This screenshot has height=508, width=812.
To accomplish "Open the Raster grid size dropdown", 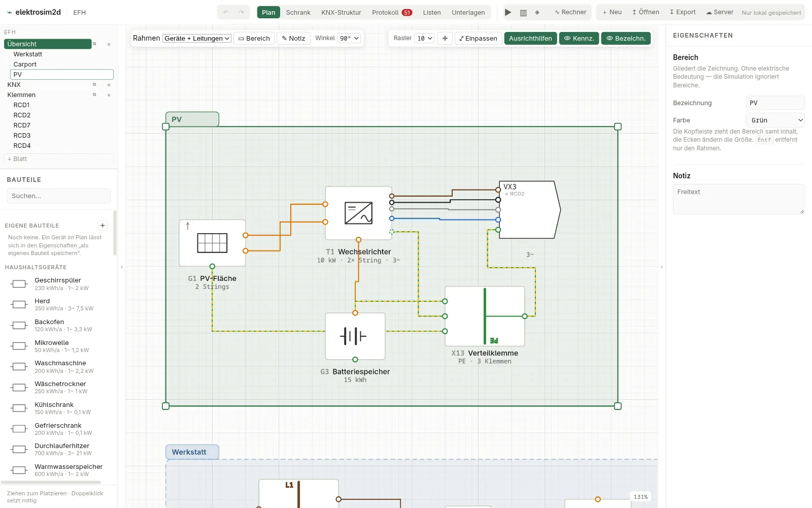I will 424,38.
